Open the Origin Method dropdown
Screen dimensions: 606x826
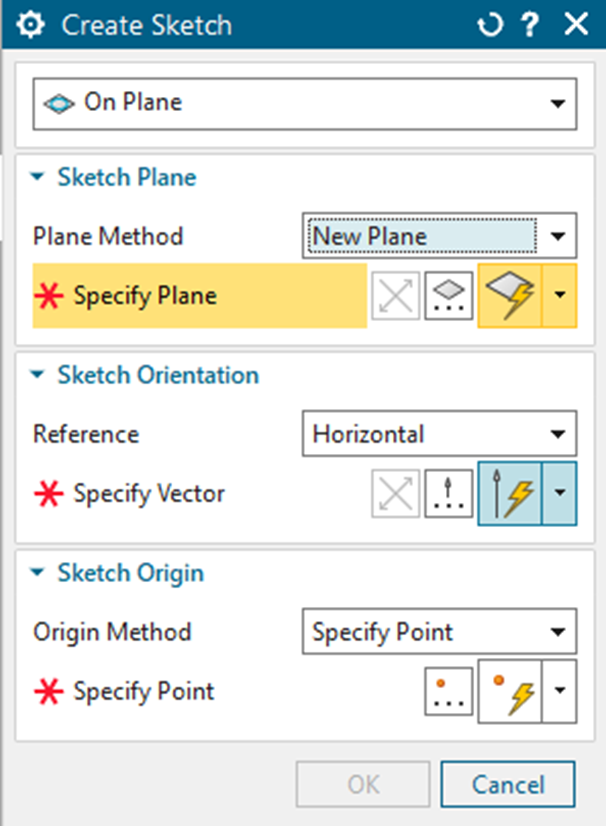(x=560, y=632)
